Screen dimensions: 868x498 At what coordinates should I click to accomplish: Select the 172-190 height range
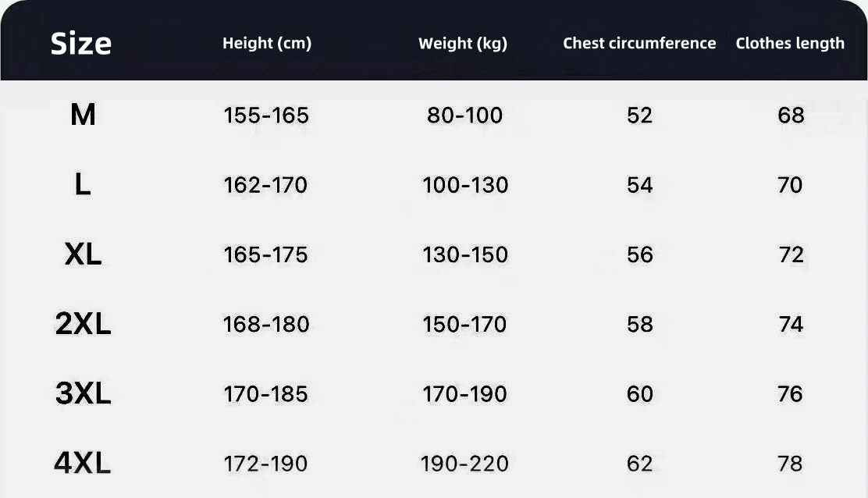[265, 464]
